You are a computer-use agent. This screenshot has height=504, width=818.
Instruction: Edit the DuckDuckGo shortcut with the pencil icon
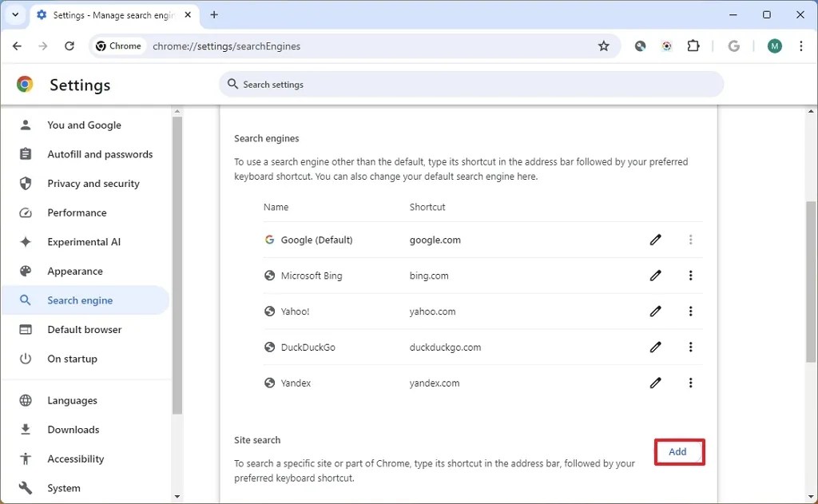[655, 347]
